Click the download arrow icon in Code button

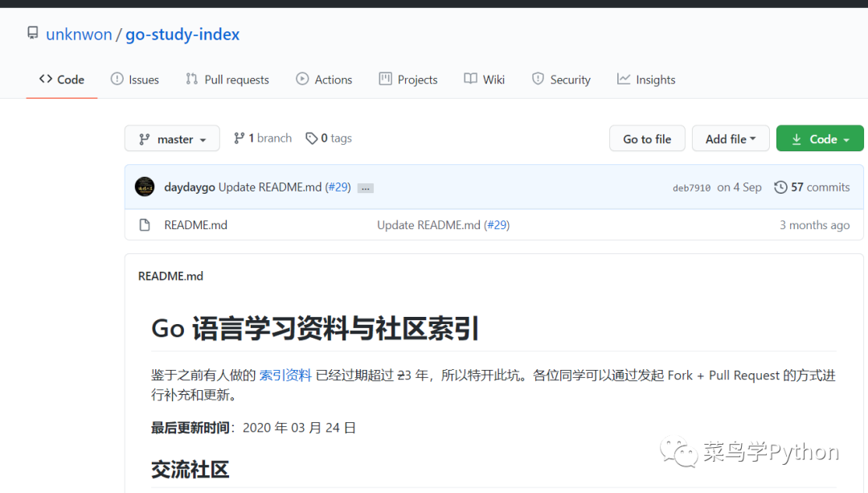796,139
